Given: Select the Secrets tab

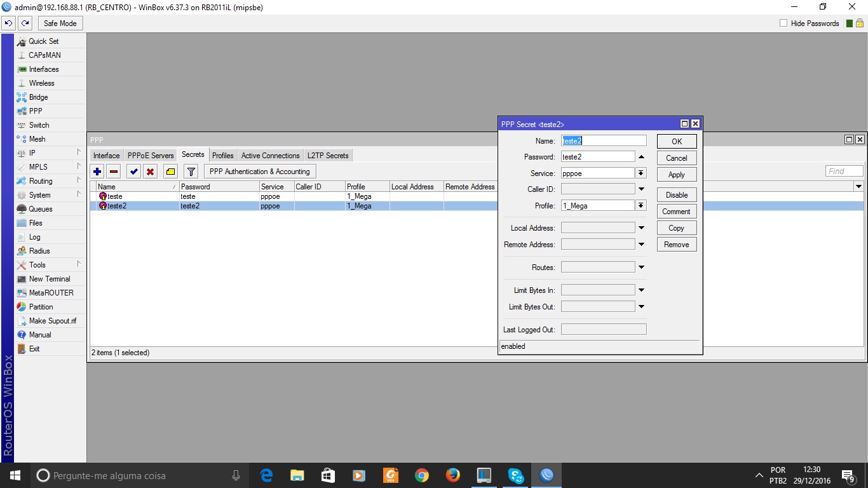Looking at the screenshot, I should (x=193, y=154).
